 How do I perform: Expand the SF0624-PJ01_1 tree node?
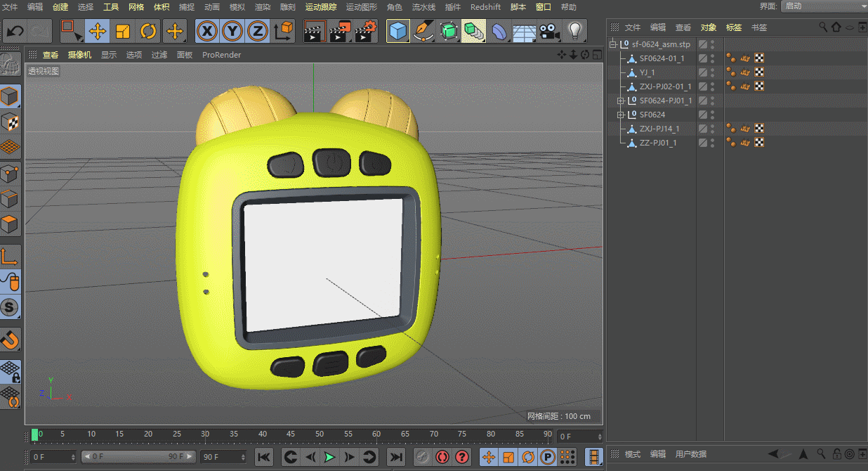621,101
